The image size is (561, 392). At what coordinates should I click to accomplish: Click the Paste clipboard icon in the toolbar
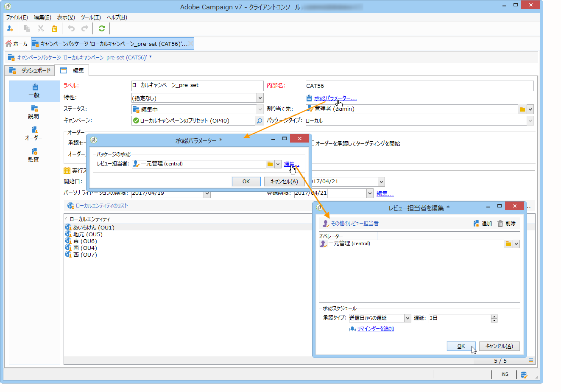click(x=54, y=28)
